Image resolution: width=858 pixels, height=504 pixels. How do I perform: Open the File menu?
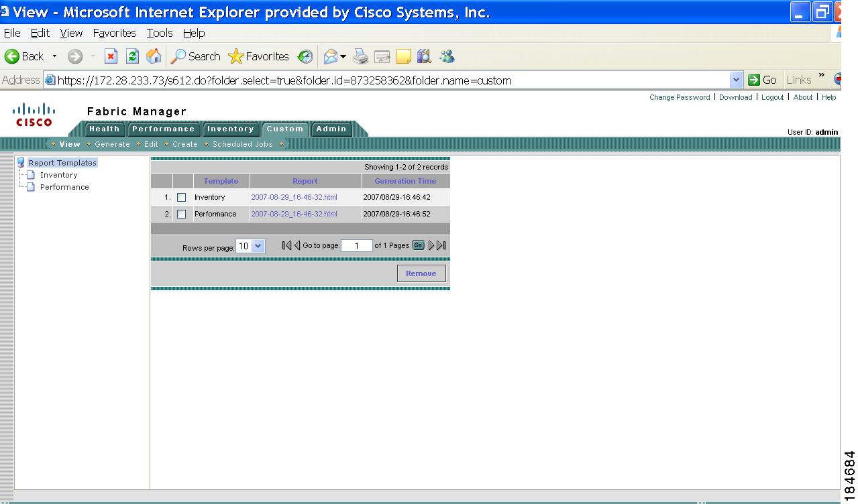12,33
